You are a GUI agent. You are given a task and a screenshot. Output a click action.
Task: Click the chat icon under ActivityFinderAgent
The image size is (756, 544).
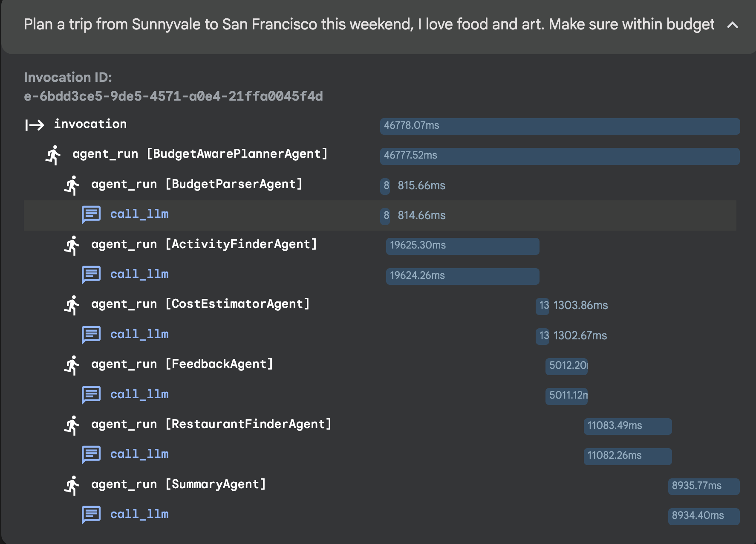[x=91, y=275]
